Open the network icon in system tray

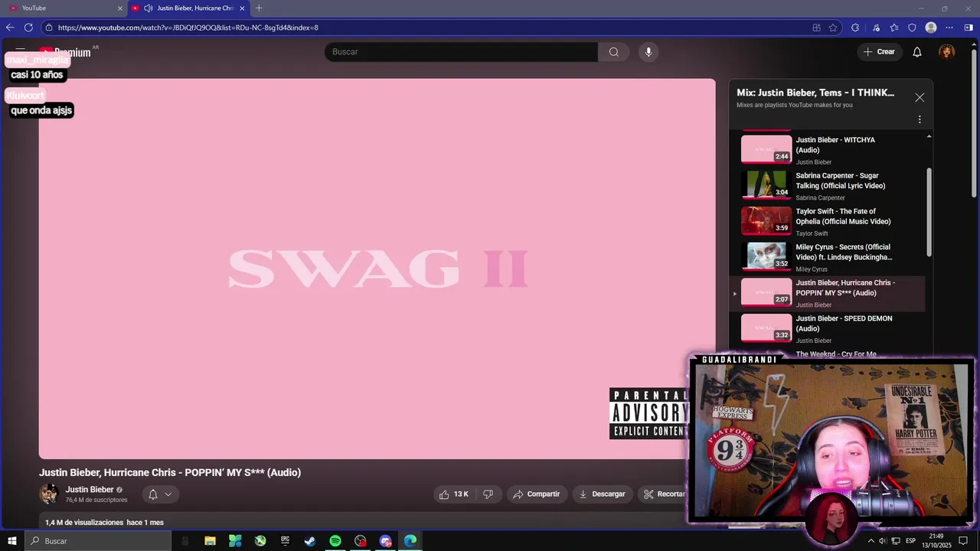(896, 541)
